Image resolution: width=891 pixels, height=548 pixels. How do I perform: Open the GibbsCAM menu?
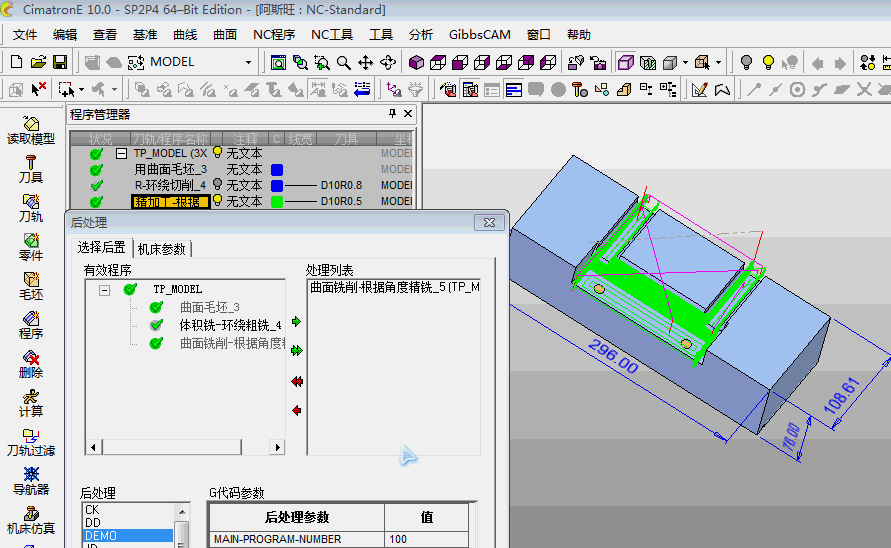pyautogui.click(x=480, y=35)
